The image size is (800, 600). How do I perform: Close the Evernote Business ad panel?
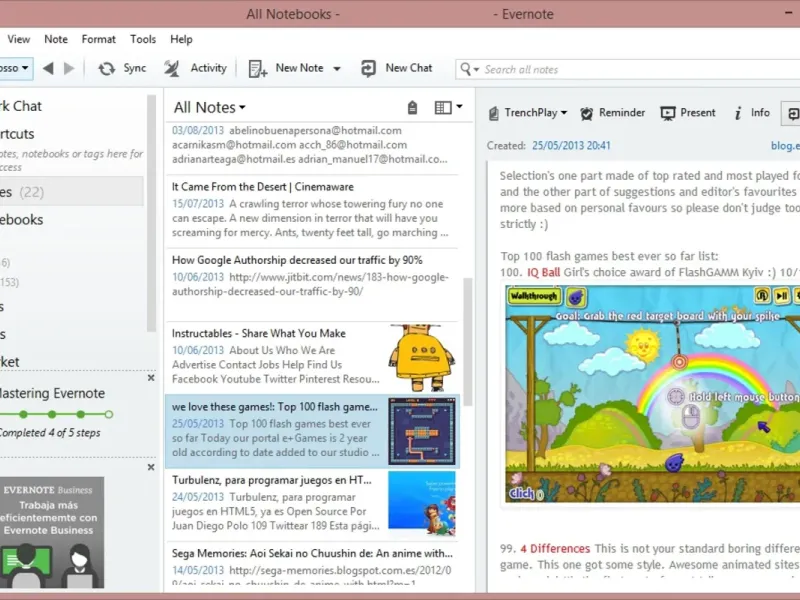tap(151, 467)
